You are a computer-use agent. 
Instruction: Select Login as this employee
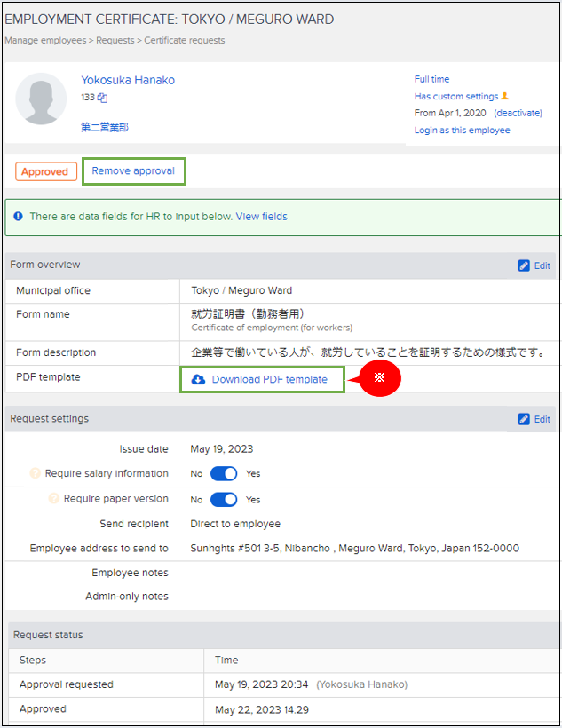[x=462, y=130]
